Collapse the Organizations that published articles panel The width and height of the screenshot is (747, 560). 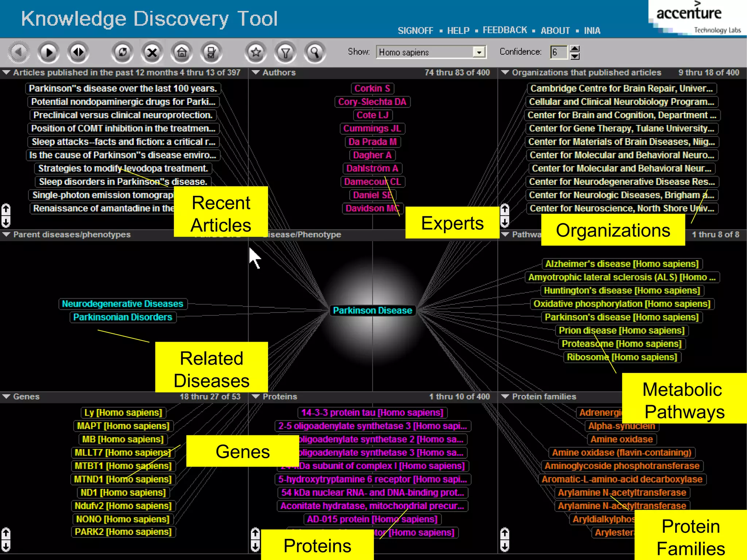[x=505, y=72]
